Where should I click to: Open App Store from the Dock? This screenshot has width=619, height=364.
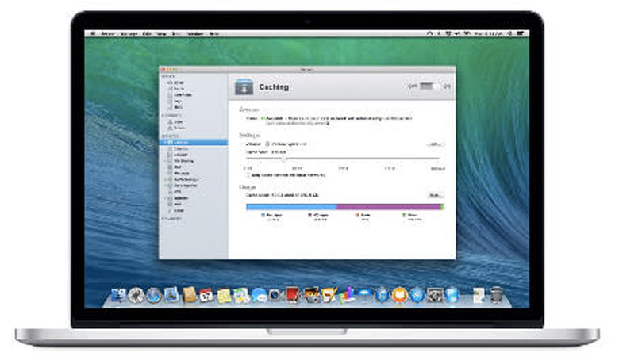coord(417,295)
